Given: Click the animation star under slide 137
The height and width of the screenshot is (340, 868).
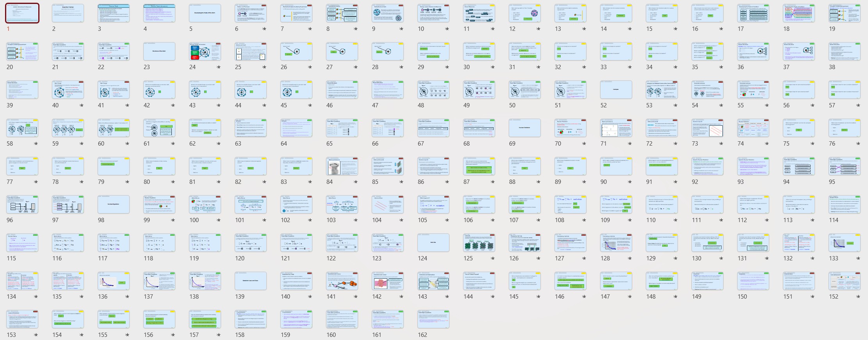Looking at the screenshot, I should point(173,297).
